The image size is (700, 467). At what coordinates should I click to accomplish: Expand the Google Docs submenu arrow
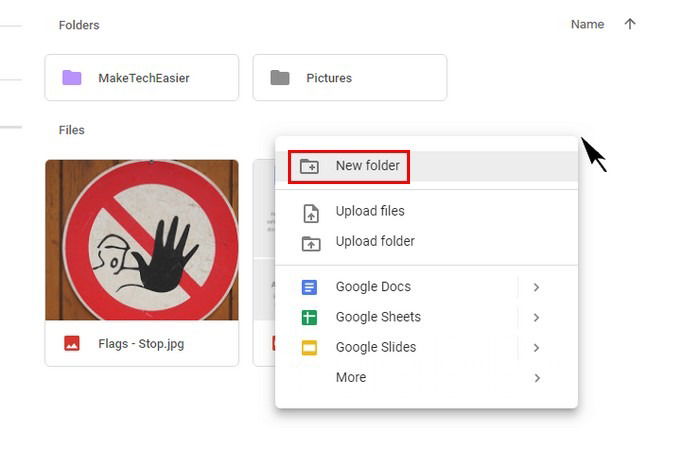coord(537,287)
